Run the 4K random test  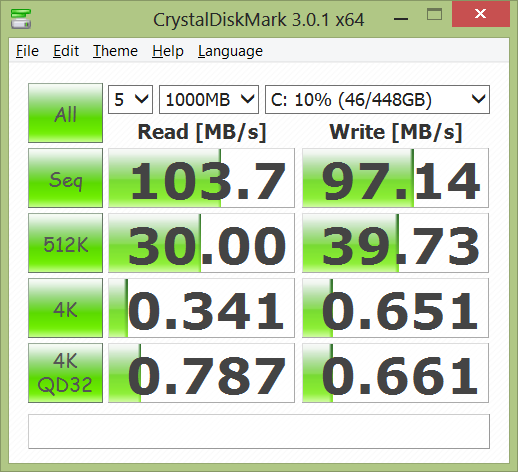(65, 308)
